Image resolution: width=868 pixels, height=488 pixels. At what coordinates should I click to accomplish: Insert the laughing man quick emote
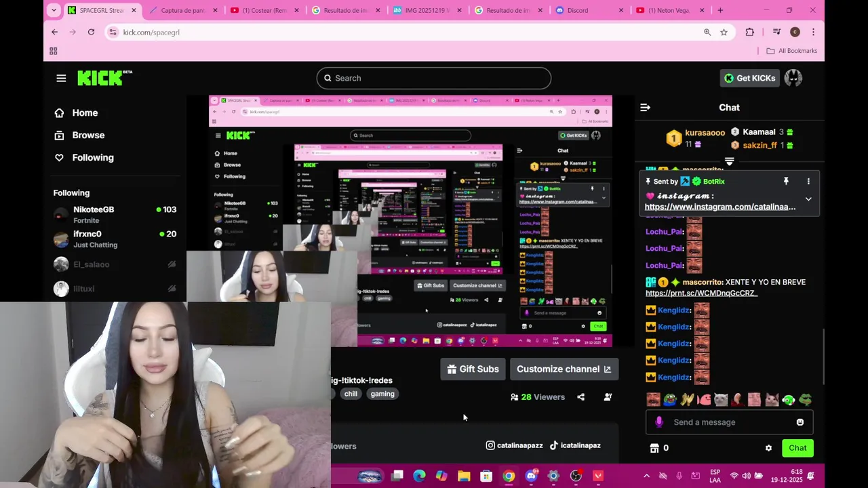[653, 400]
